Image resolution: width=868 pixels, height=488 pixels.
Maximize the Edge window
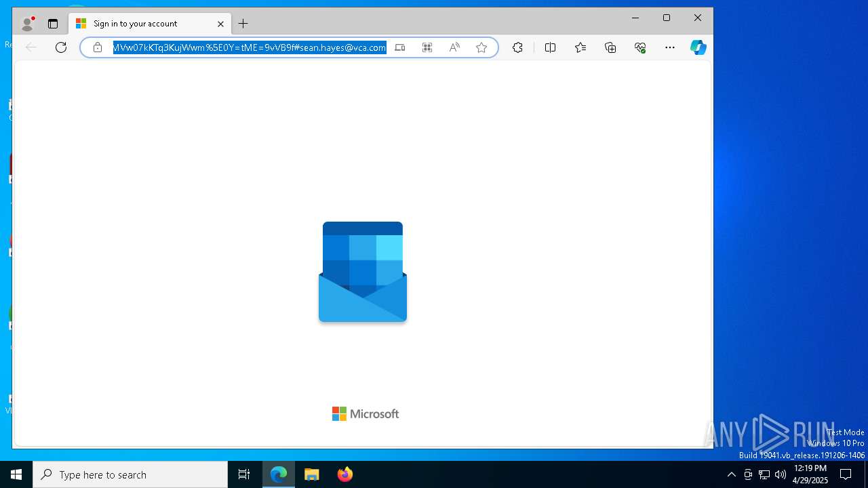click(667, 18)
